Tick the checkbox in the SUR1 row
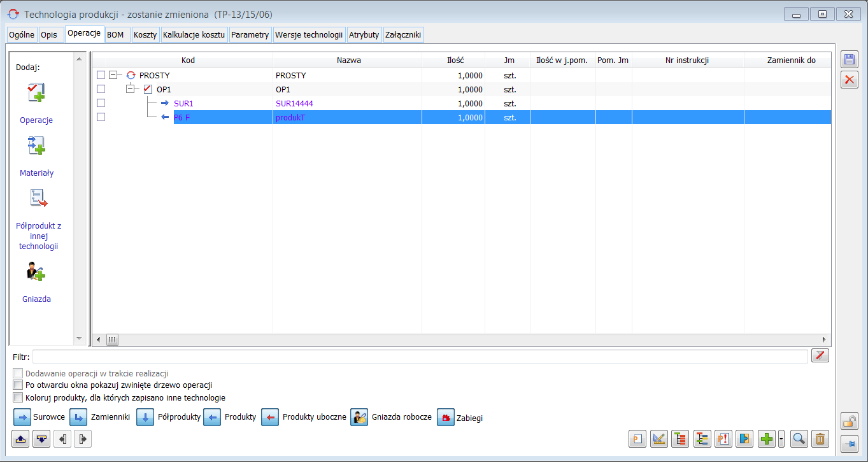Image resolution: width=868 pixels, height=463 pixels. (101, 103)
